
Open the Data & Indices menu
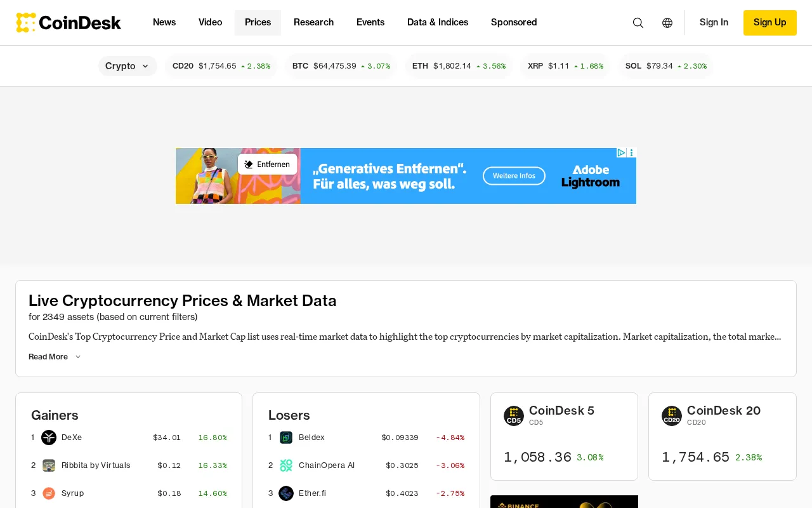point(438,23)
